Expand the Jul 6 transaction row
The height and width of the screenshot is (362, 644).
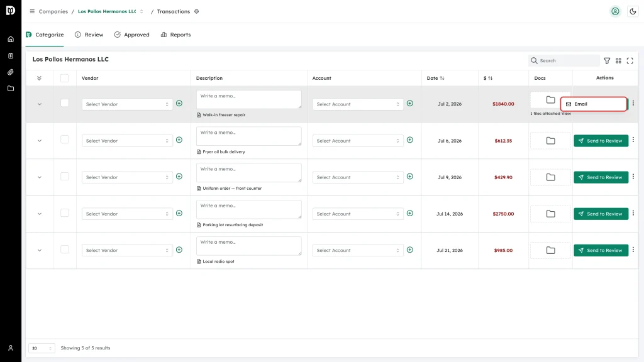[x=40, y=141]
